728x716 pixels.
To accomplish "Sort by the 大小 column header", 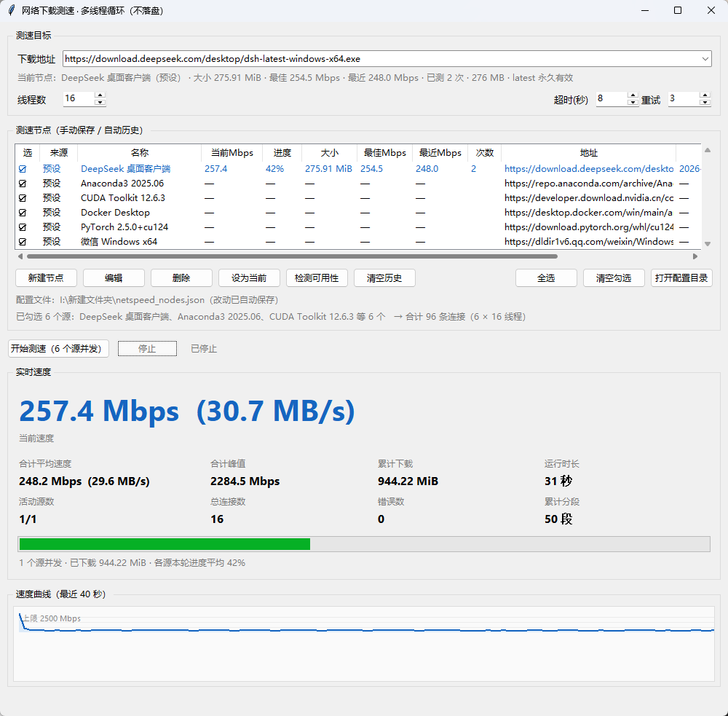I will [x=329, y=153].
